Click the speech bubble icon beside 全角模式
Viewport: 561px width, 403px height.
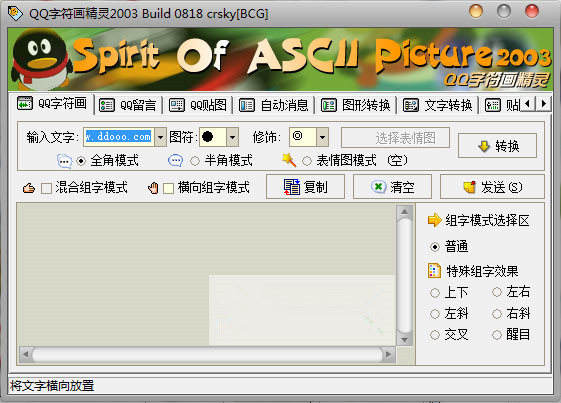coord(64,161)
